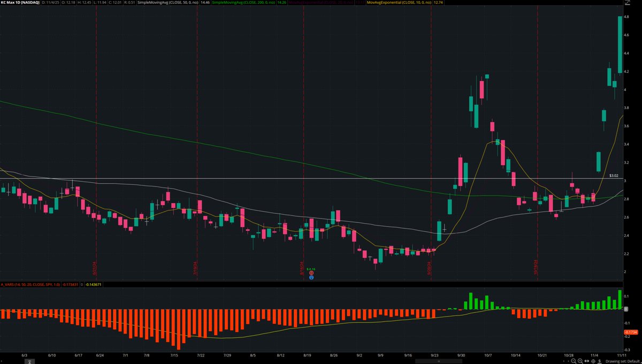Click the 4.8 level on the price axis
The height and width of the screenshot is (364, 642).
(x=627, y=16)
